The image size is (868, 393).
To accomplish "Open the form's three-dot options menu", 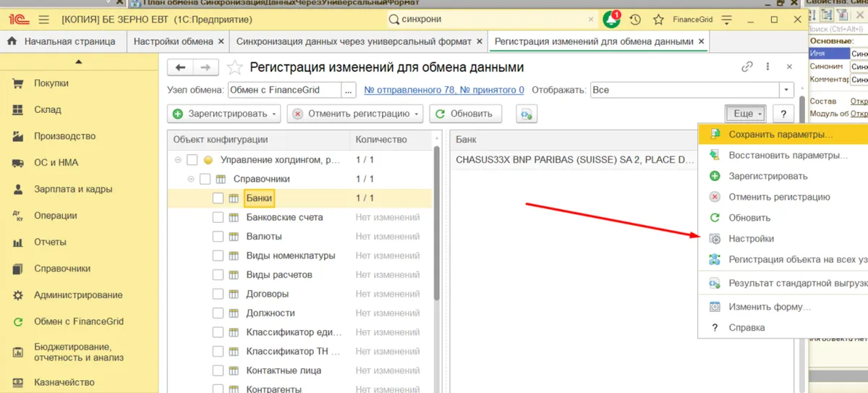I will 767,67.
